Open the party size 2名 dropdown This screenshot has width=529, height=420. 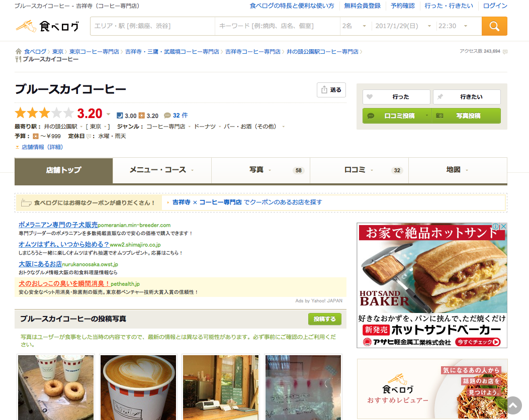[x=355, y=26]
